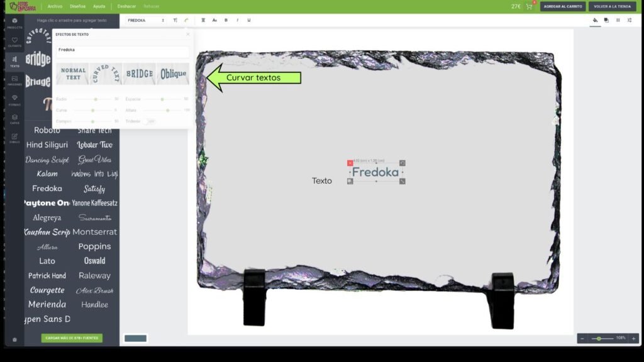Open the Archivo menu
The height and width of the screenshot is (362, 644).
click(55, 6)
